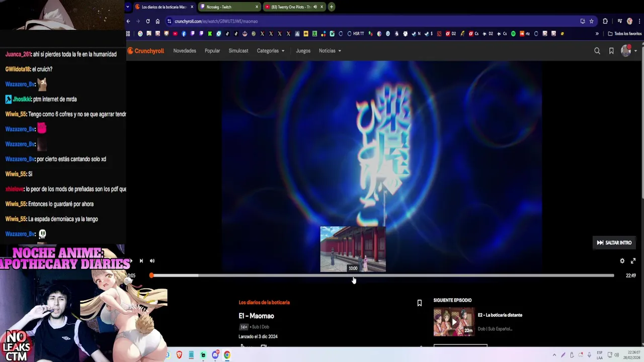644x362 pixels.
Task: Open the video player settings gear
Action: 622,261
